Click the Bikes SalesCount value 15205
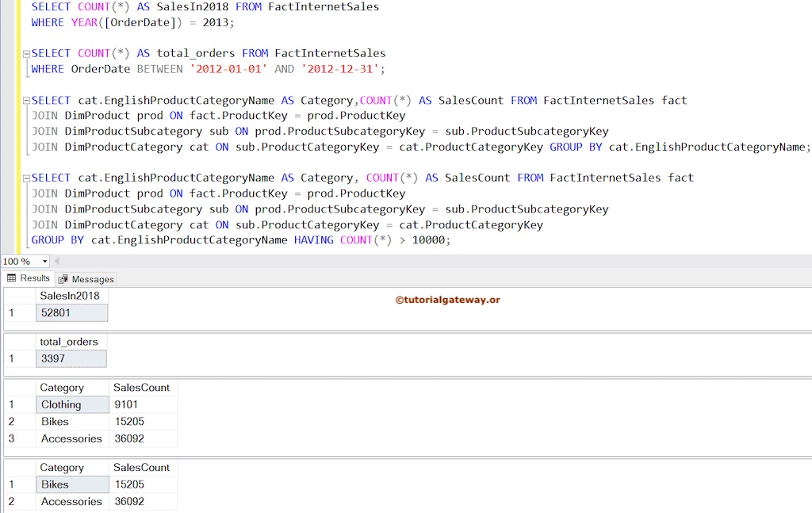The image size is (812, 513). tap(128, 422)
